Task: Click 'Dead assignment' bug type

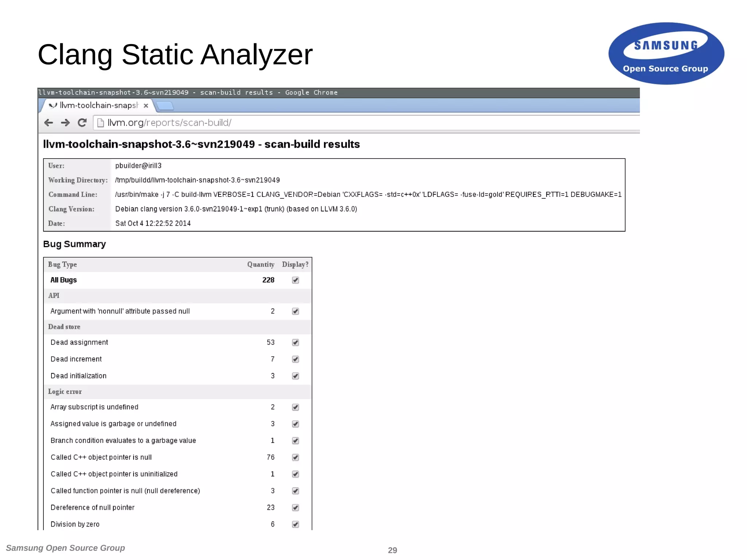Action: click(x=79, y=342)
